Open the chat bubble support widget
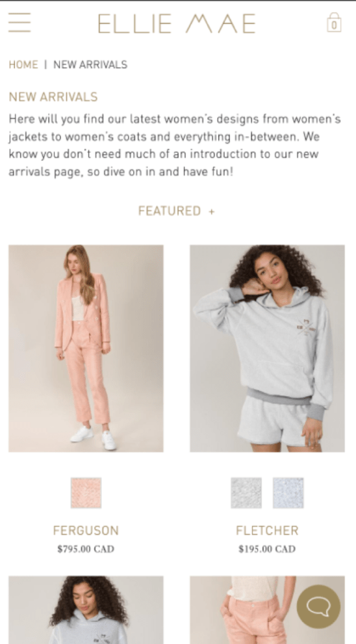The height and width of the screenshot is (644, 356). click(x=318, y=607)
